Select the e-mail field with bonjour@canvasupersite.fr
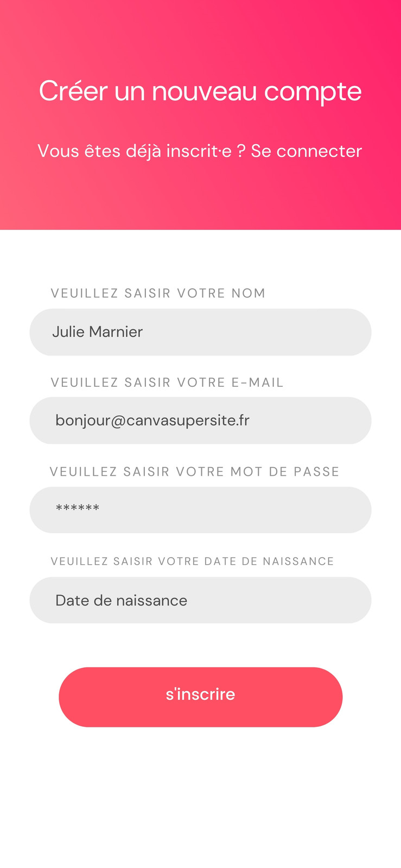Image resolution: width=401 pixels, height=868 pixels. click(x=200, y=420)
